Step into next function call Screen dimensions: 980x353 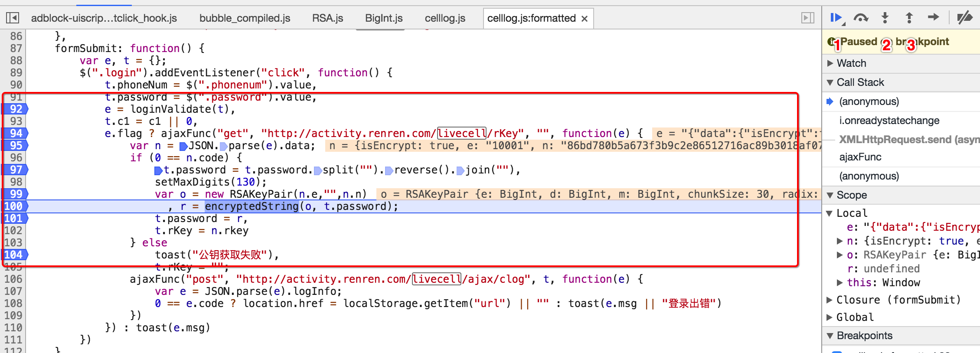pos(885,18)
